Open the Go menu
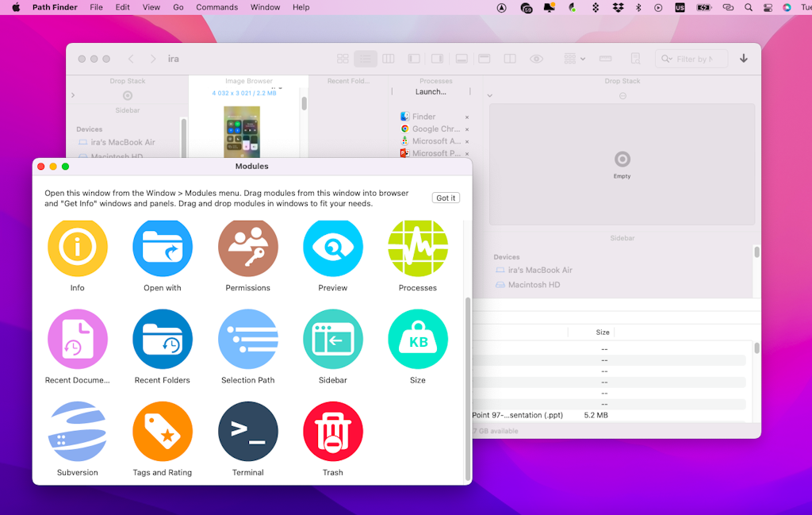Screen dimensions: 812x515 pyautogui.click(x=178, y=7)
